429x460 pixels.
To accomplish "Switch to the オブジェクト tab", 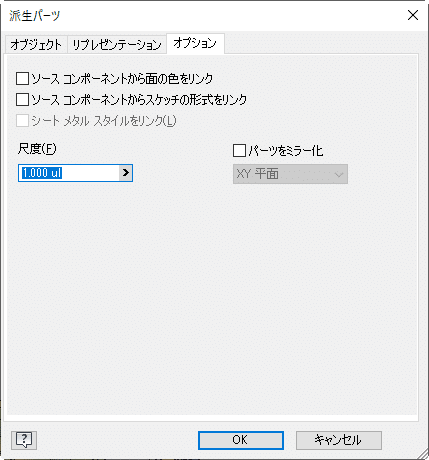I will (36, 44).
